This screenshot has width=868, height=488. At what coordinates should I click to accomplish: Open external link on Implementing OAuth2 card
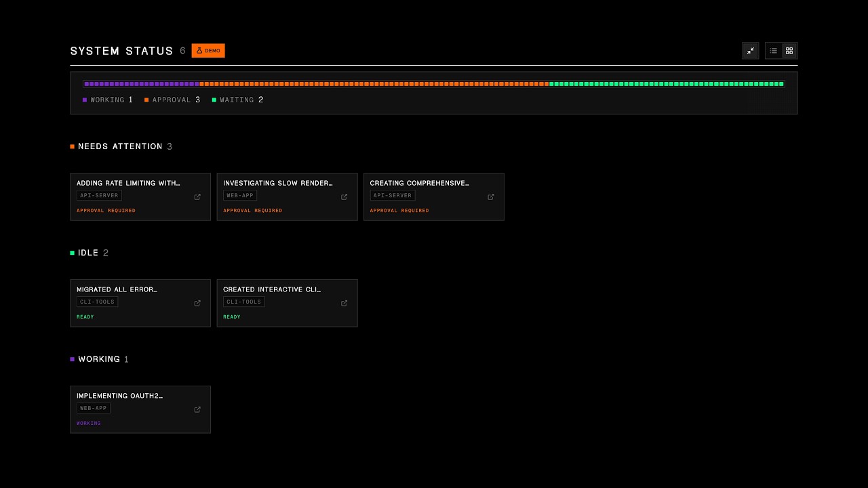(197, 410)
